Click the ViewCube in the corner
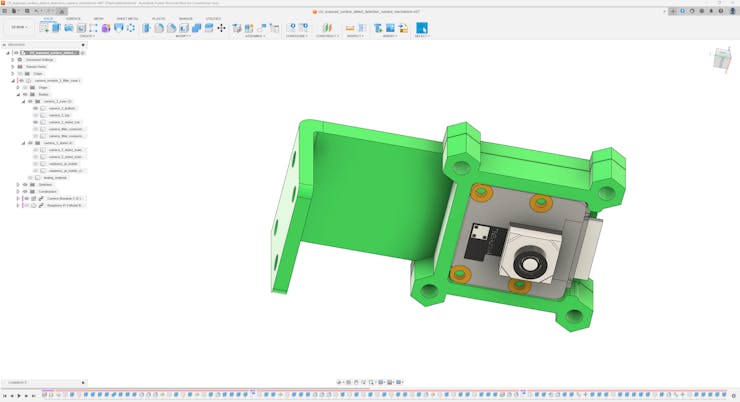Viewport: 740px width, 402px height. coord(722,60)
